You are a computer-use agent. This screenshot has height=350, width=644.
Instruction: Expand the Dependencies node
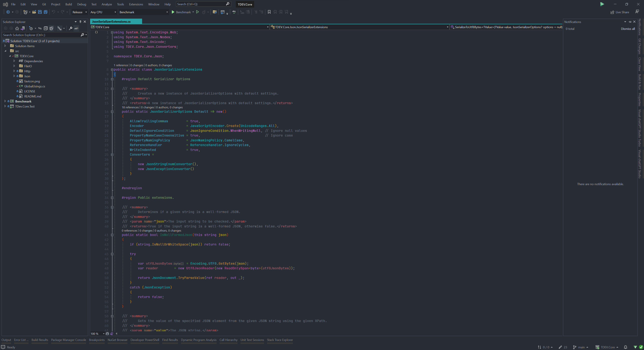tap(14, 61)
